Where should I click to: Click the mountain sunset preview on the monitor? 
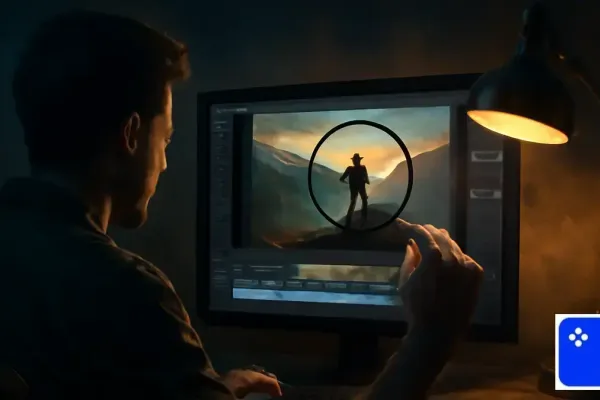coord(351,176)
